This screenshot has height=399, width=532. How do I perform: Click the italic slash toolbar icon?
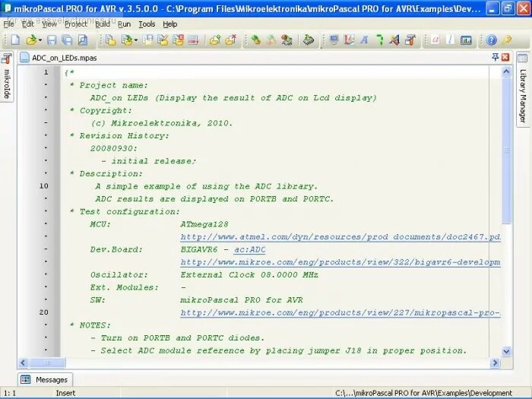tap(451, 40)
